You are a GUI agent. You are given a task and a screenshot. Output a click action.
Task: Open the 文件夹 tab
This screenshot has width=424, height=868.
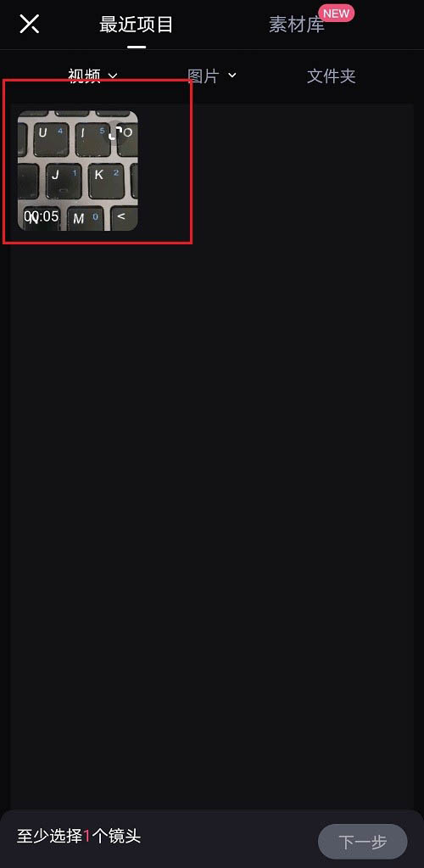point(331,76)
